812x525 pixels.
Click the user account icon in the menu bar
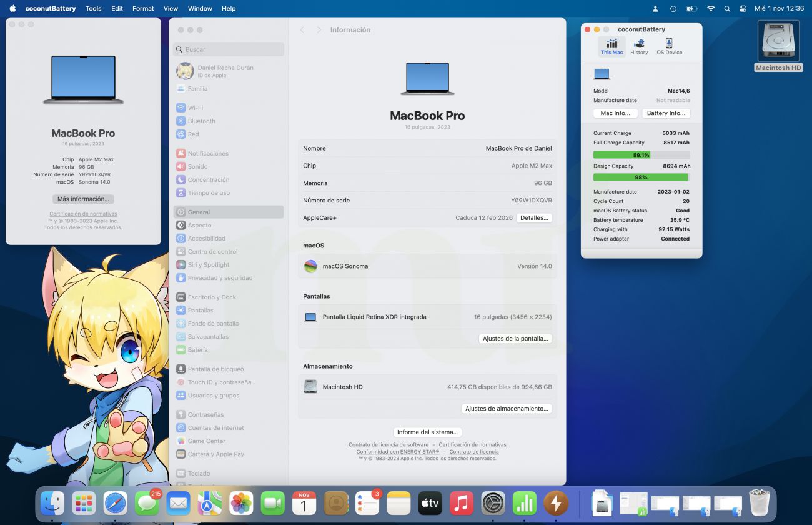(655, 9)
